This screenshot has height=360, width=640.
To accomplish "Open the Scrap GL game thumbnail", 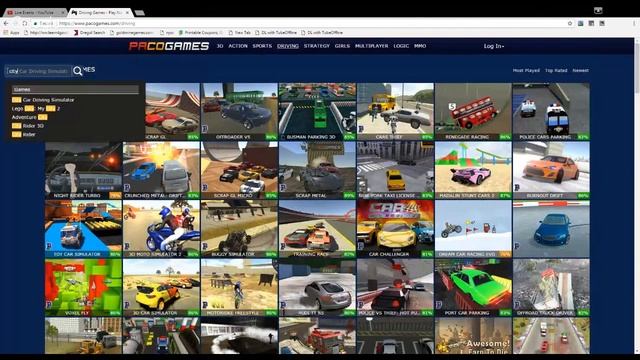I will (x=173, y=112).
